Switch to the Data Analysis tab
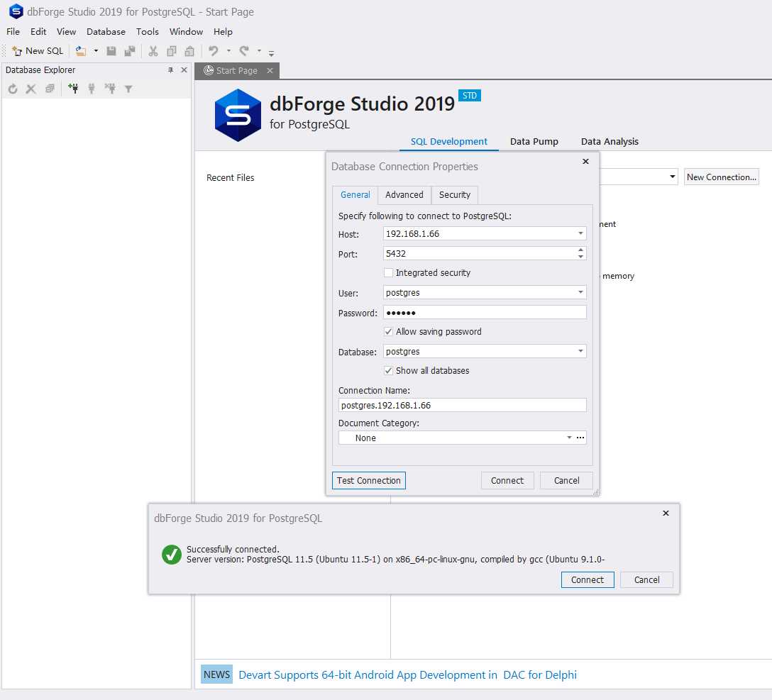The width and height of the screenshot is (772, 700). pyautogui.click(x=610, y=142)
